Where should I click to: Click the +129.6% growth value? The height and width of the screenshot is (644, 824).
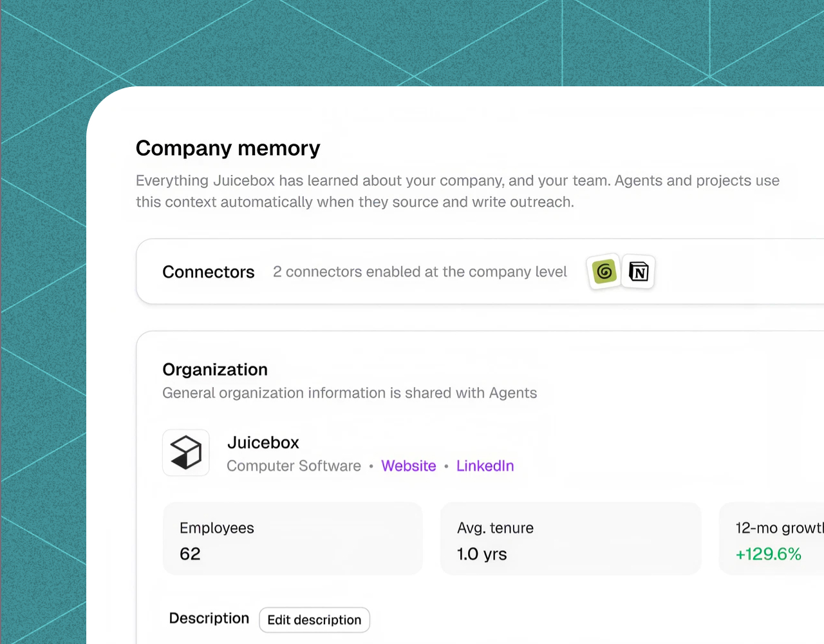point(769,554)
